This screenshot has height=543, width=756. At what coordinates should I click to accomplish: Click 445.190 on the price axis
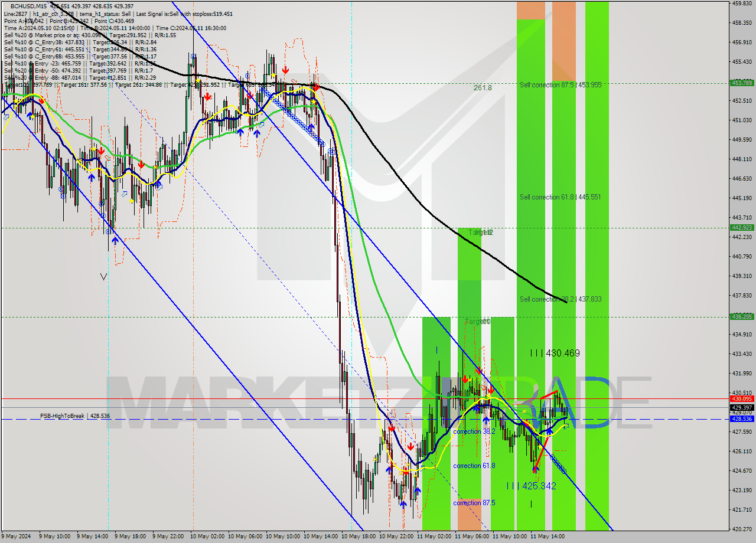tap(742, 198)
